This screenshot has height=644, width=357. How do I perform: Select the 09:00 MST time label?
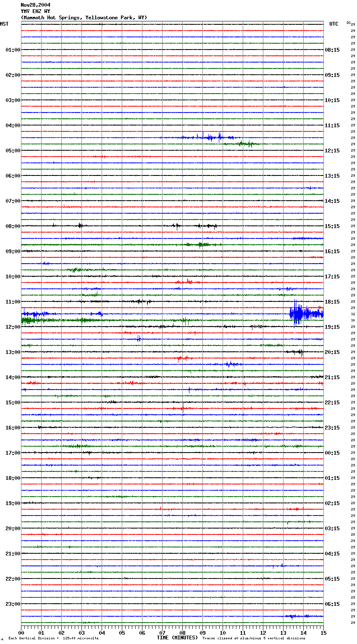point(13,251)
